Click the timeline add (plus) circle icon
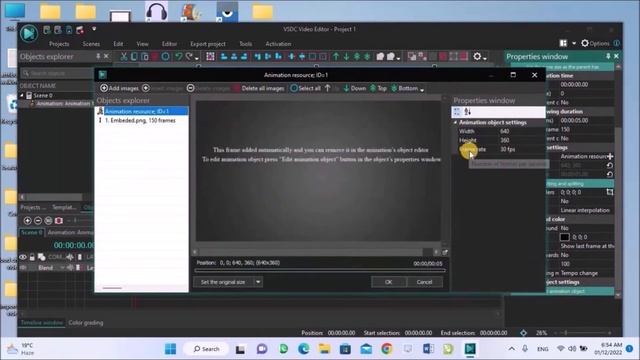The height and width of the screenshot is (360, 640). (27, 220)
